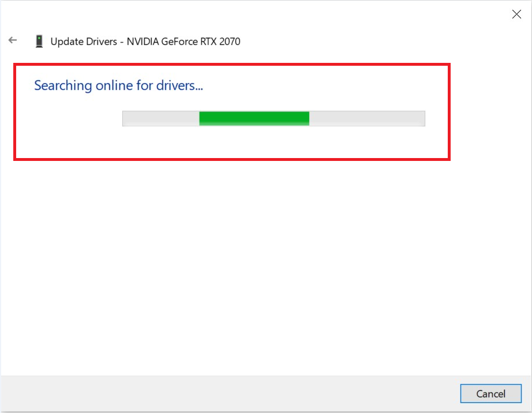Close the Update Drivers window

(x=516, y=14)
